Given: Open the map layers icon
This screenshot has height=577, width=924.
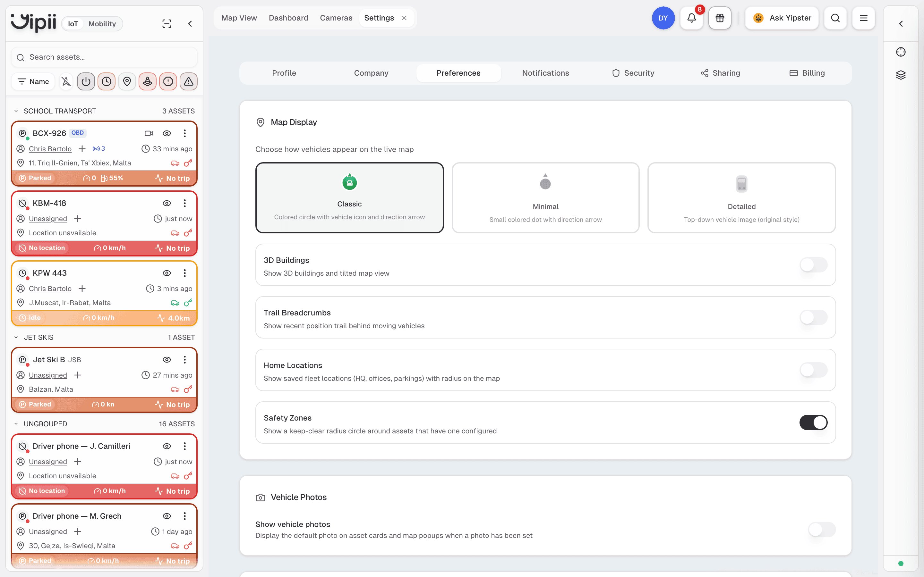Looking at the screenshot, I should (x=901, y=75).
